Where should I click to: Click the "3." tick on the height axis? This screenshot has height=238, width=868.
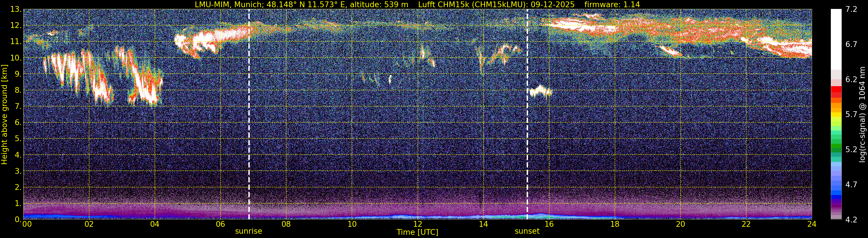click(18, 171)
